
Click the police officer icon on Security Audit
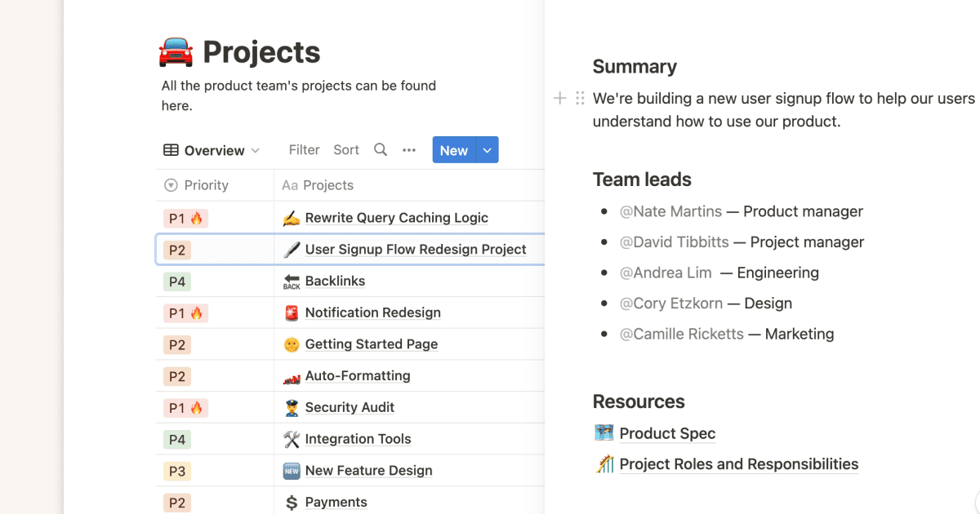(x=292, y=407)
